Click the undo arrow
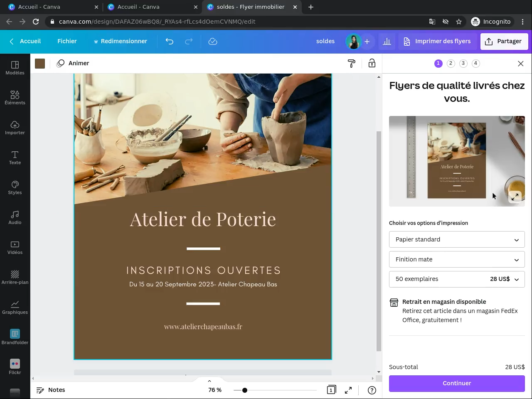 point(169,41)
